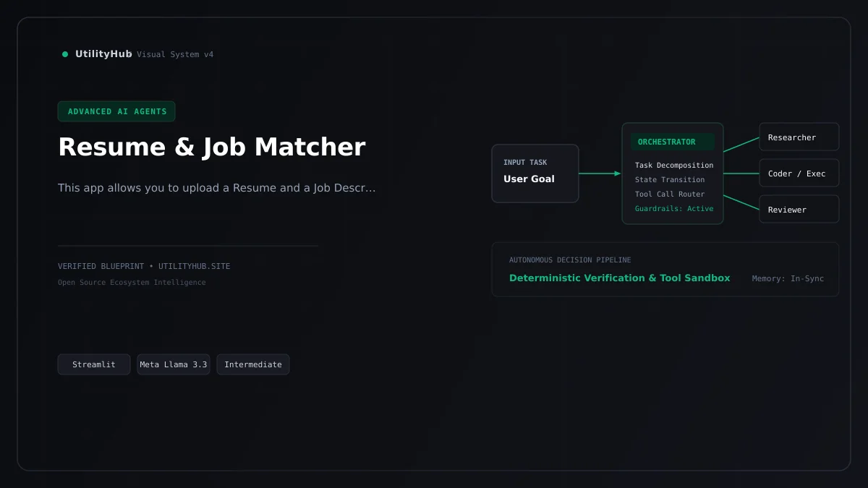Select State Transition in Orchestrator

670,180
